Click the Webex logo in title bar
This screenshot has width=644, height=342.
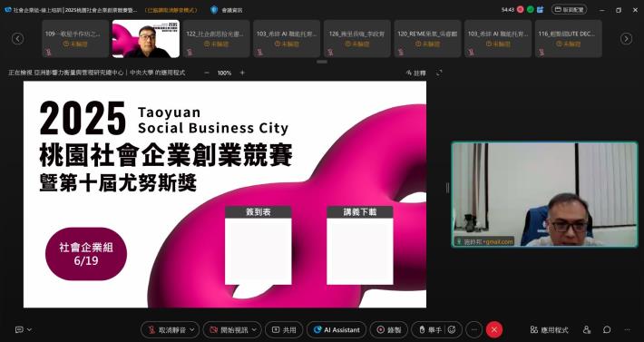coord(8,9)
